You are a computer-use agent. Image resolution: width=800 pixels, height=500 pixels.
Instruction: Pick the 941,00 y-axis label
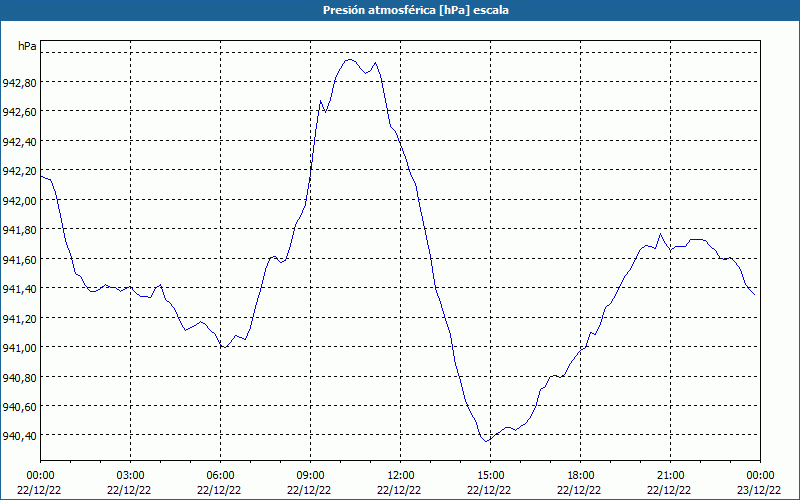(20, 347)
